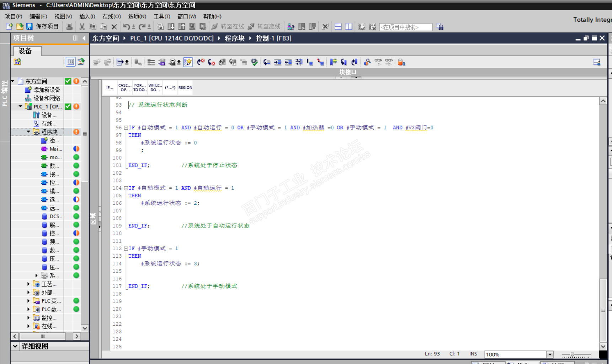Insert a REGION snippet
This screenshot has height=364, width=612.
pos(185,87)
